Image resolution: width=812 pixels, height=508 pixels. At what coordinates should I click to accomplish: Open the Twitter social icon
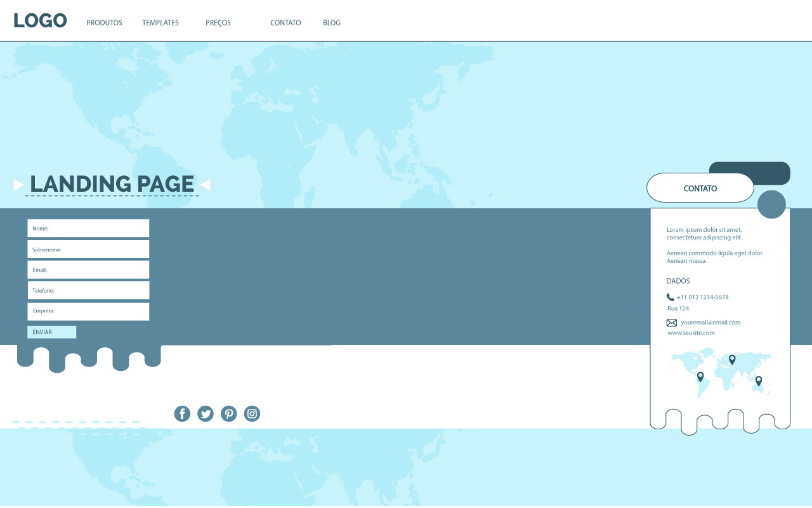[206, 414]
